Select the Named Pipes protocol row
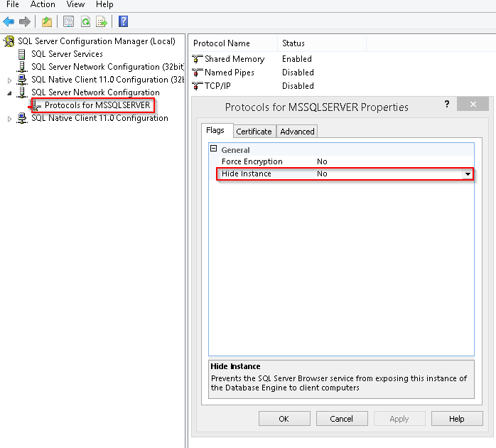The width and height of the screenshot is (496, 448). 253,73
